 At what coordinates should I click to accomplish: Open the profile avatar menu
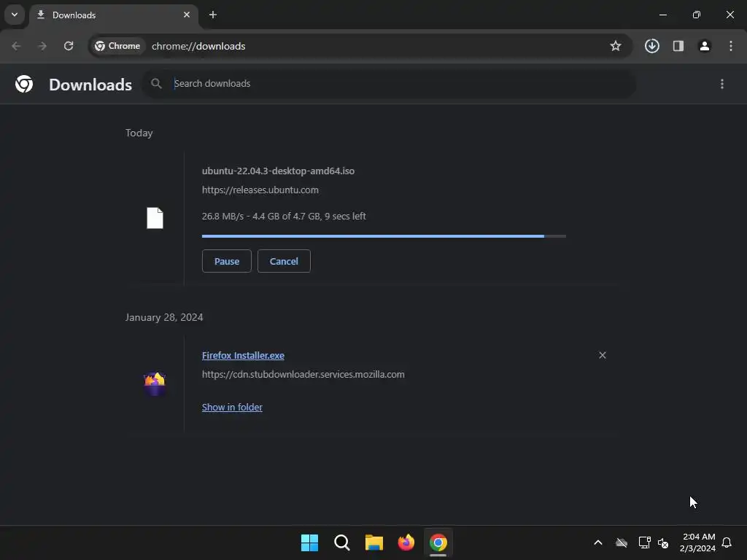(705, 46)
